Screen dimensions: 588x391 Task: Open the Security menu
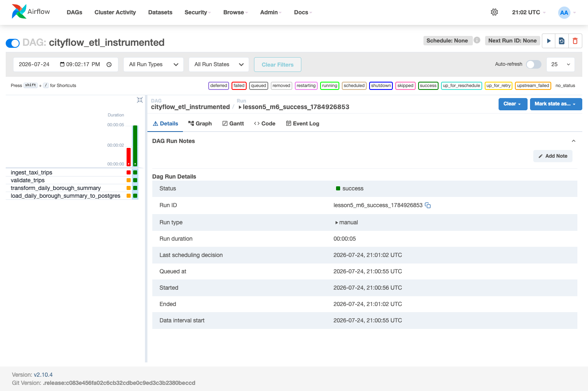pyautogui.click(x=198, y=12)
